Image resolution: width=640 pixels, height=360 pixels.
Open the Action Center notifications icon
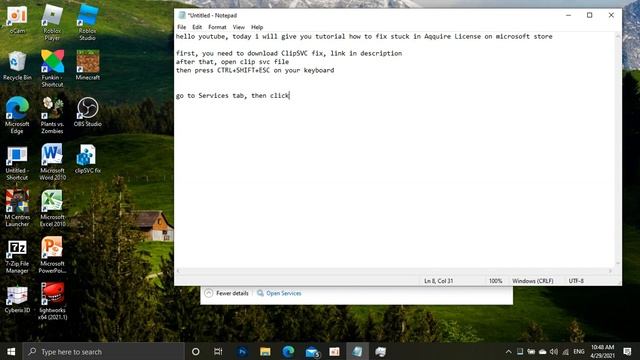627,351
